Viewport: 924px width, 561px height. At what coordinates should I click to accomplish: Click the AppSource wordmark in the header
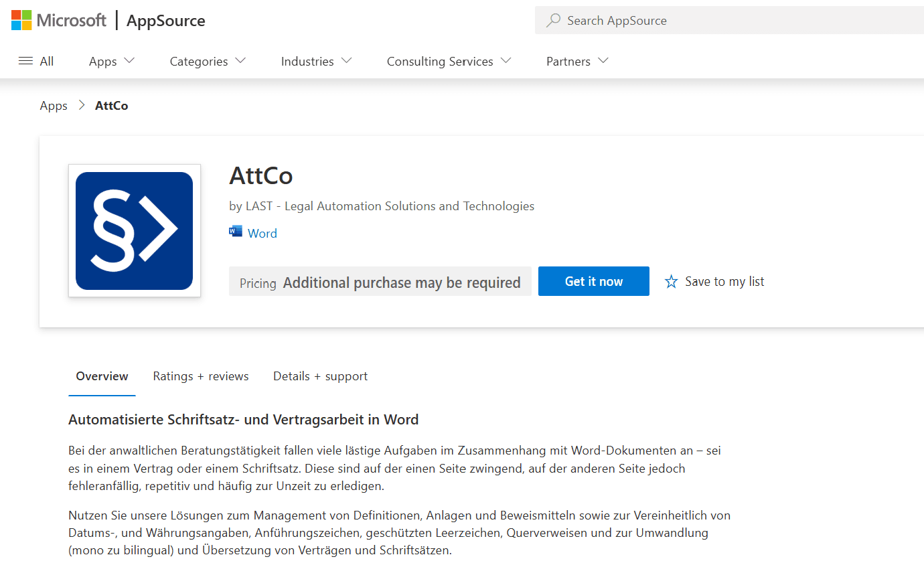[x=165, y=20]
